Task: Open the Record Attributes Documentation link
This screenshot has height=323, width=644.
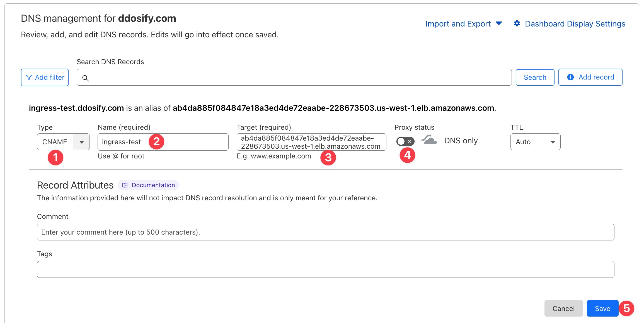Action: pyautogui.click(x=153, y=185)
